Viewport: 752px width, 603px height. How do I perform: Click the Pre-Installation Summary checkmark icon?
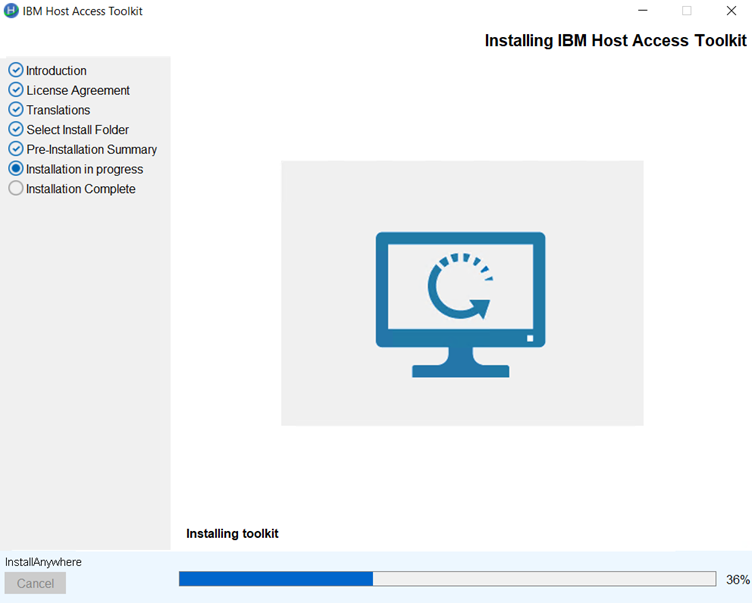(15, 149)
